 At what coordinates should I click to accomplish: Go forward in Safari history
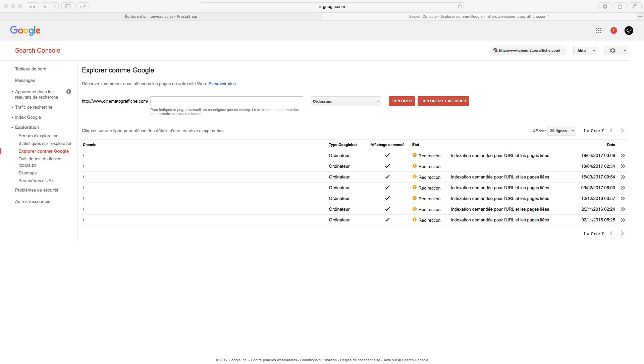(54, 6)
